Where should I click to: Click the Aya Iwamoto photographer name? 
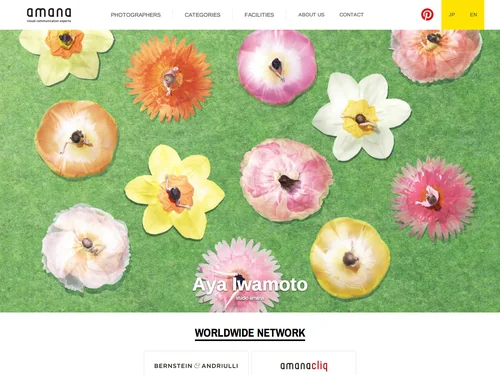tap(250, 285)
